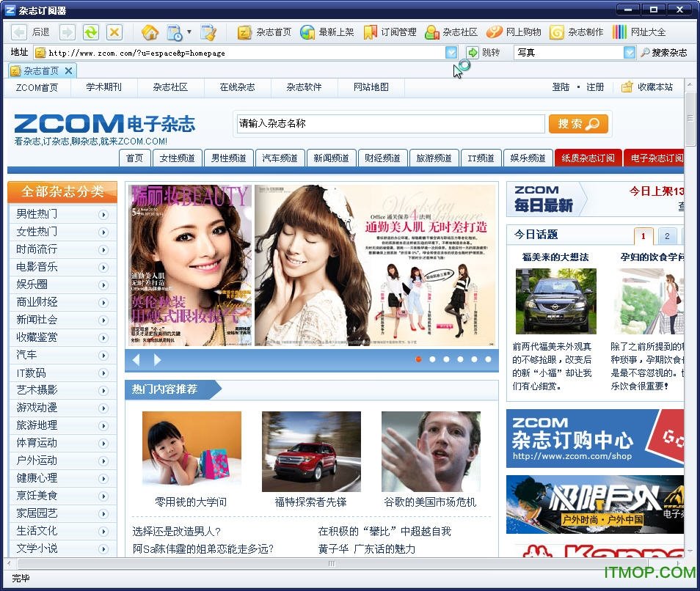
Task: Show next slide with right arrow
Action: (157, 360)
